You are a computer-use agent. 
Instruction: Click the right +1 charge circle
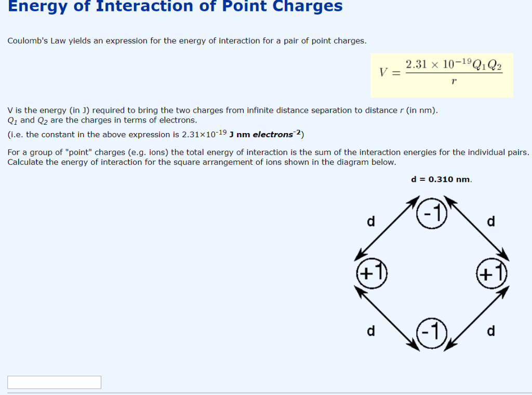tap(491, 272)
